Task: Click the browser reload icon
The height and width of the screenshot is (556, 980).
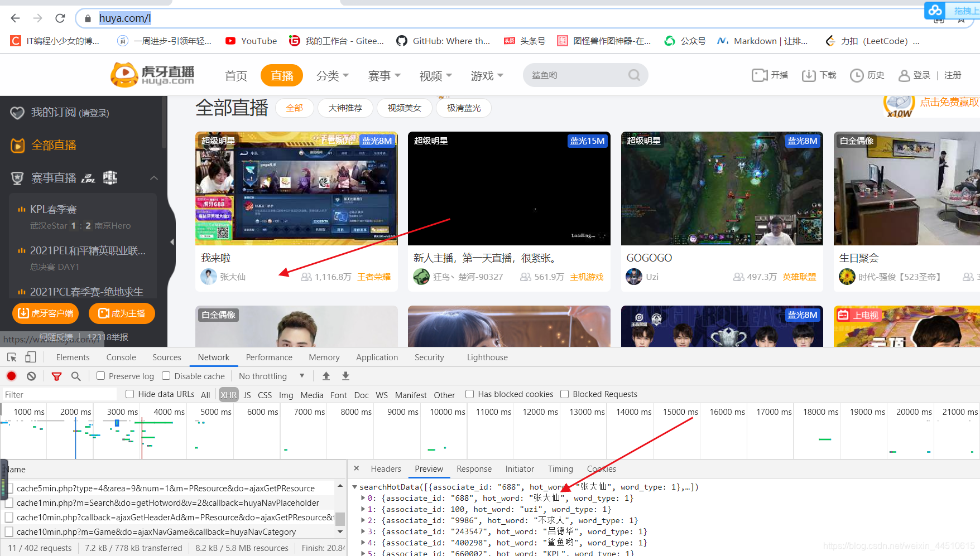Action: [x=60, y=18]
